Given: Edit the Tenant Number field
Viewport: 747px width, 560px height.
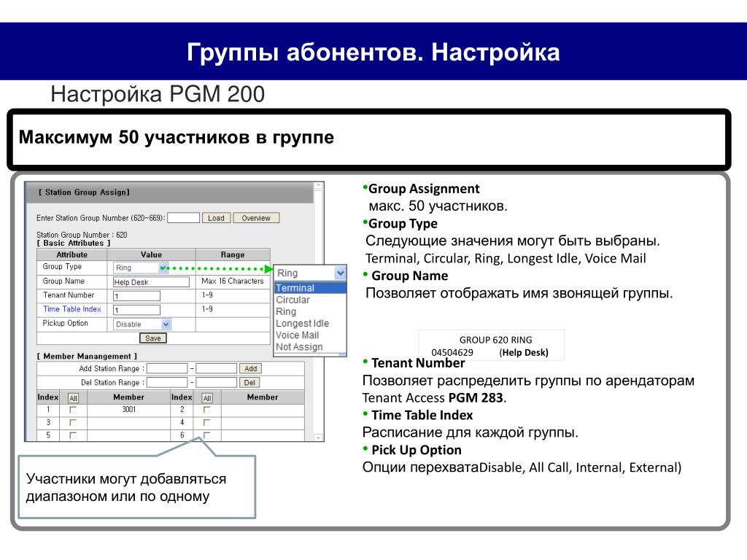Looking at the screenshot, I should point(136,296).
